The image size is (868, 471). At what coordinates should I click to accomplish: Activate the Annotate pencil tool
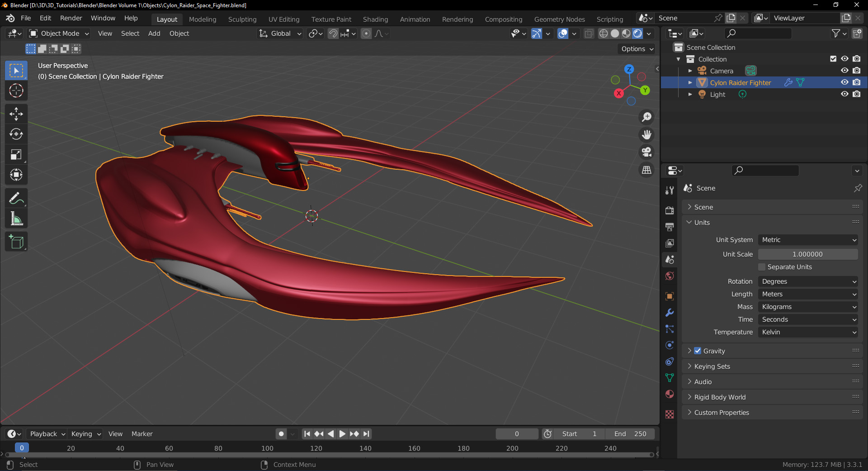16,198
